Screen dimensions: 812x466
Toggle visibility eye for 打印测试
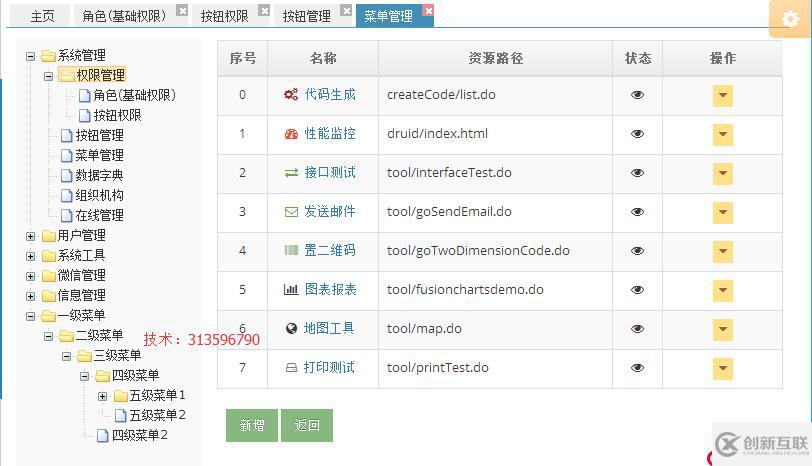click(637, 368)
